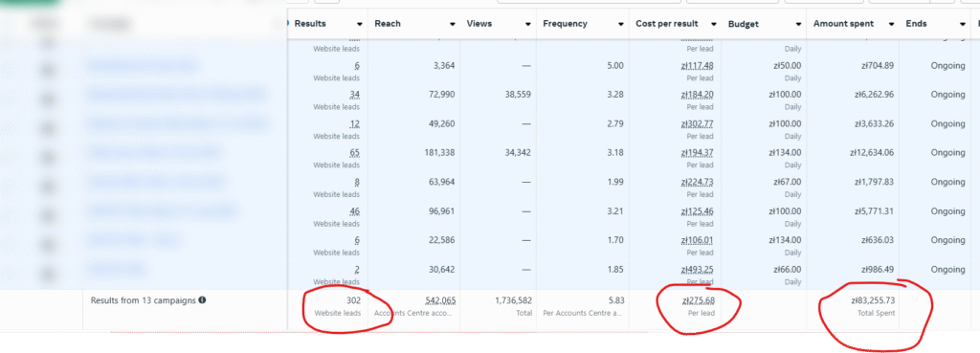Click the daily budget value zł67.00
This screenshot has width=980, height=353.
point(788,182)
